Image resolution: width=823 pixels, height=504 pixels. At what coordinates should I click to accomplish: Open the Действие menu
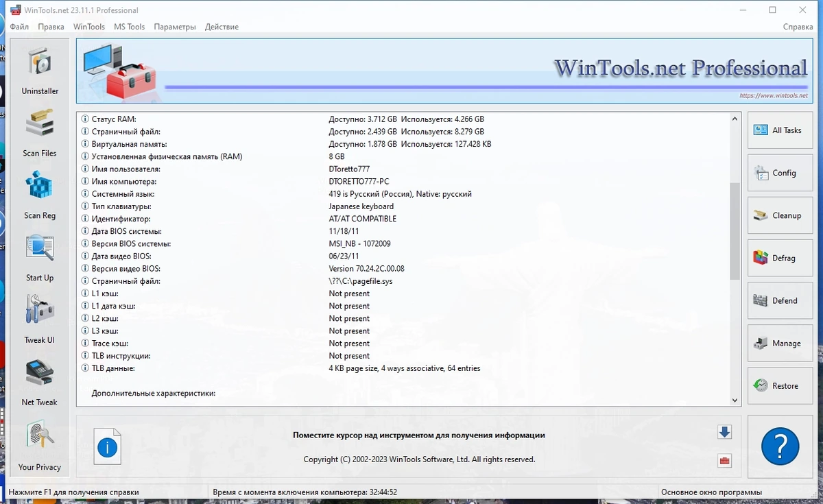tap(222, 27)
